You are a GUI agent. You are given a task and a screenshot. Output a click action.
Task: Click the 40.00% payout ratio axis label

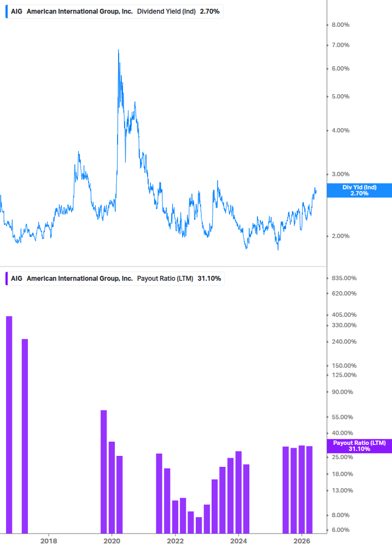(342, 433)
